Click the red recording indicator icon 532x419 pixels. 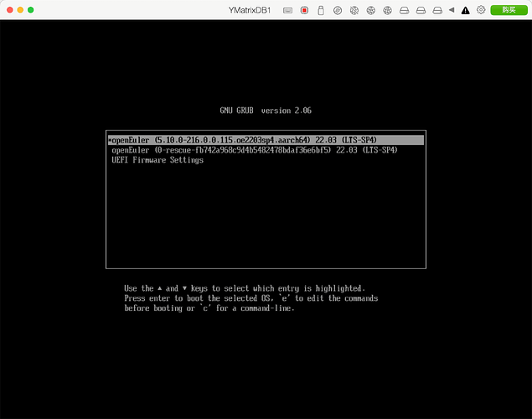coord(305,10)
